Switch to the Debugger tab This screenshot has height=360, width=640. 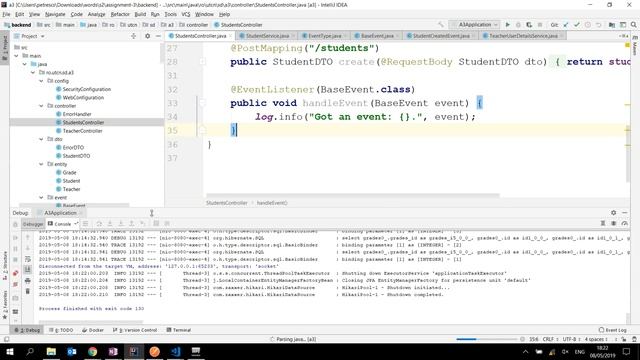click(x=33, y=224)
